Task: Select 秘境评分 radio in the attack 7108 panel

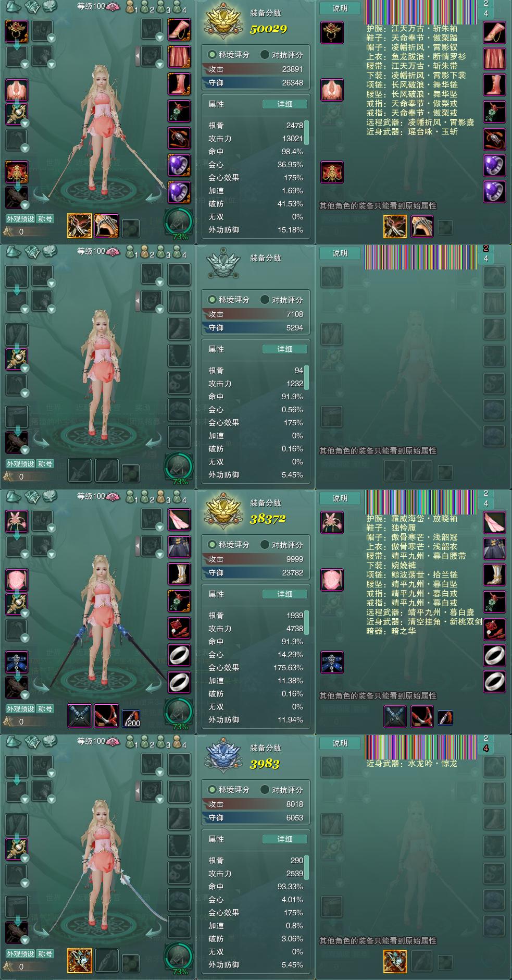Action: pos(212,299)
